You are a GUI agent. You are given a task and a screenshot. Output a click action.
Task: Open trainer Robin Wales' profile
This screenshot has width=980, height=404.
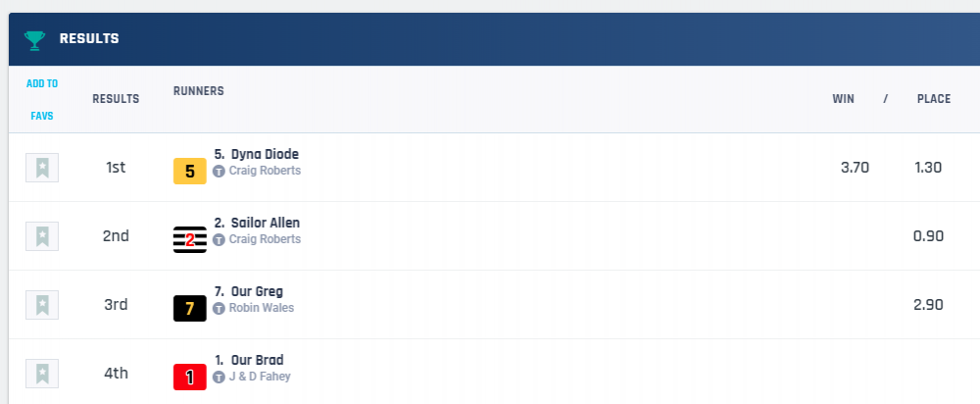(261, 308)
